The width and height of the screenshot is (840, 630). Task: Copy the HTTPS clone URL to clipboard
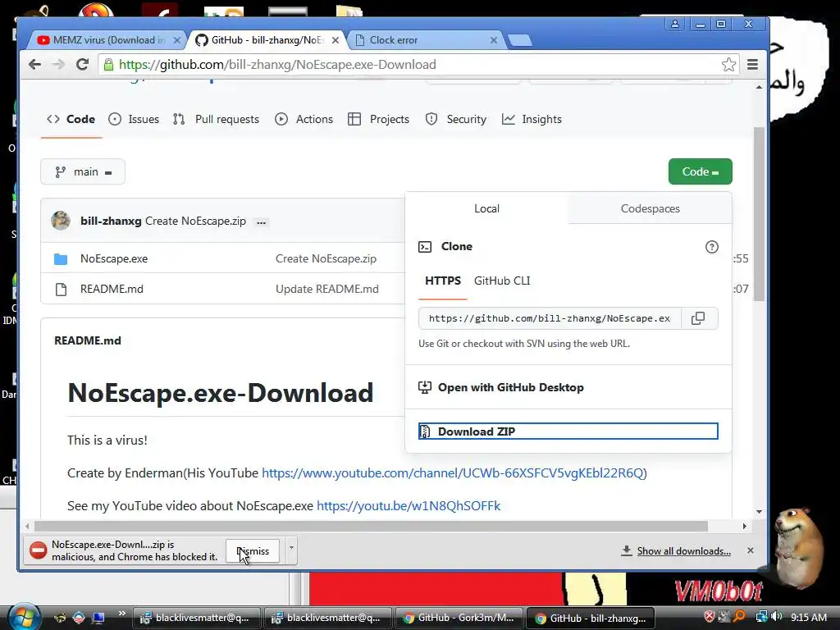698,318
